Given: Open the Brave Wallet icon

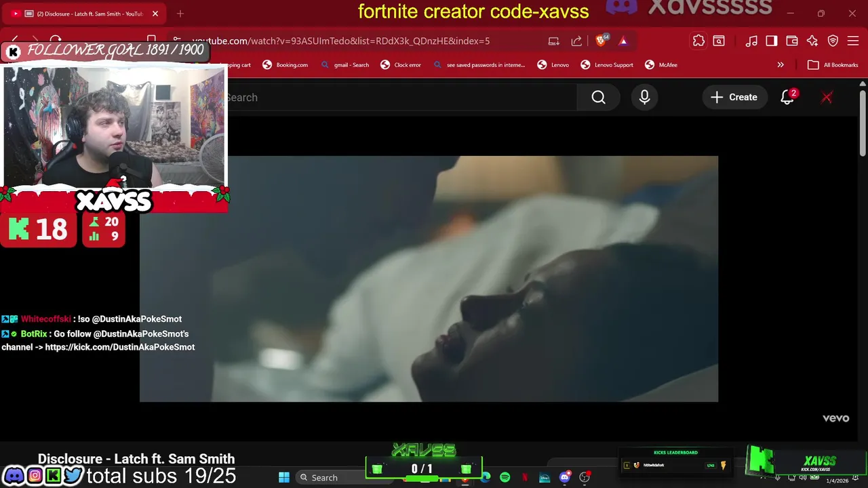Looking at the screenshot, I should pos(791,41).
